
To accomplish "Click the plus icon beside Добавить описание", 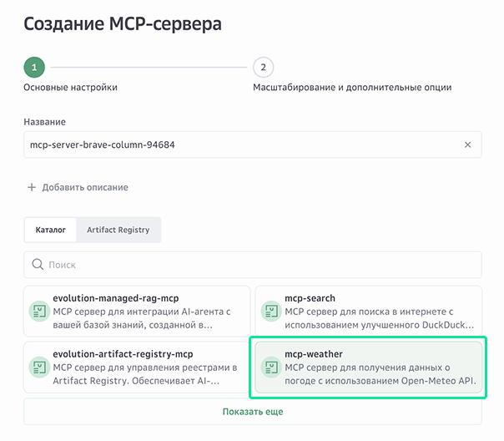I will pos(32,187).
